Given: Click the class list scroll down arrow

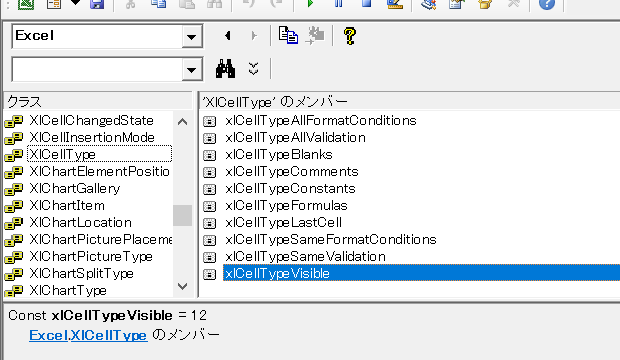Looking at the screenshot, I should point(182,286).
